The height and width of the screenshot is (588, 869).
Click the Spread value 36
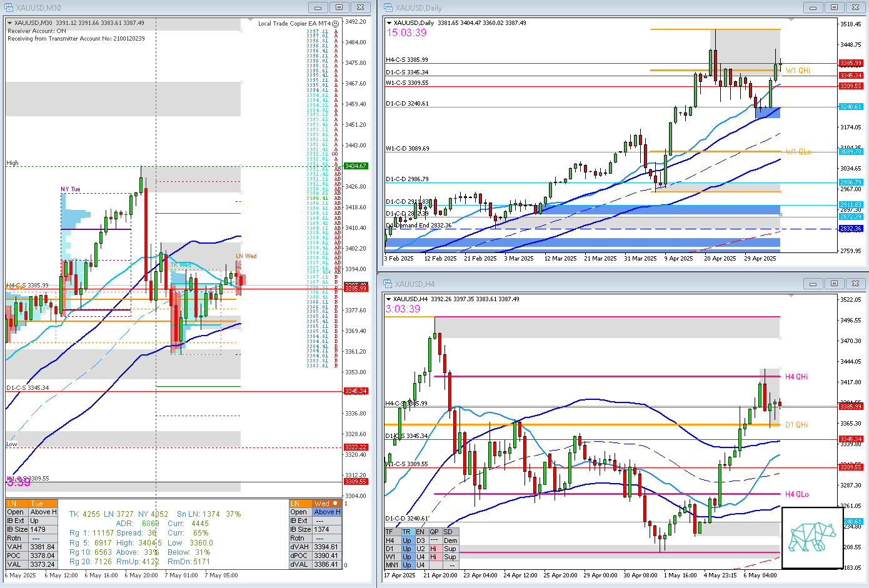click(x=152, y=533)
